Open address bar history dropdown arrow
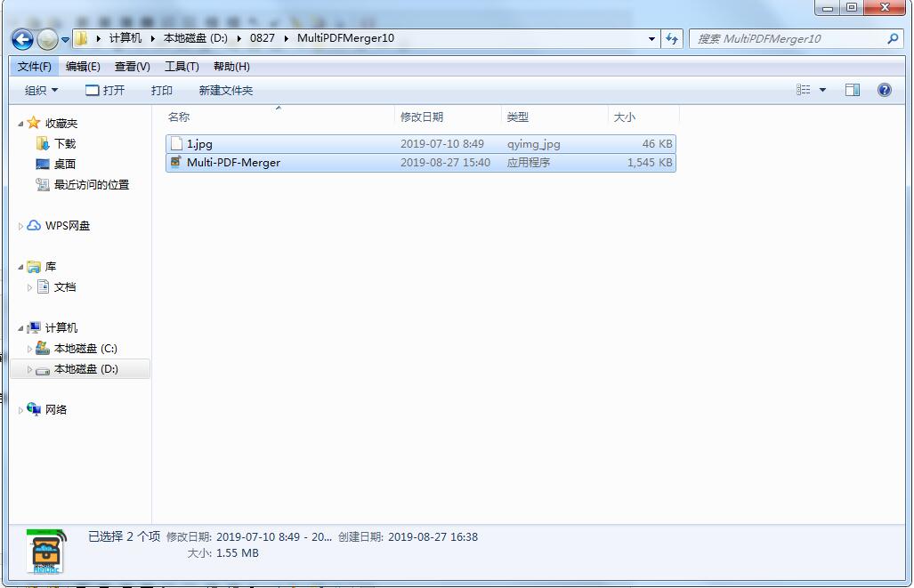Image resolution: width=914 pixels, height=588 pixels. [x=651, y=39]
